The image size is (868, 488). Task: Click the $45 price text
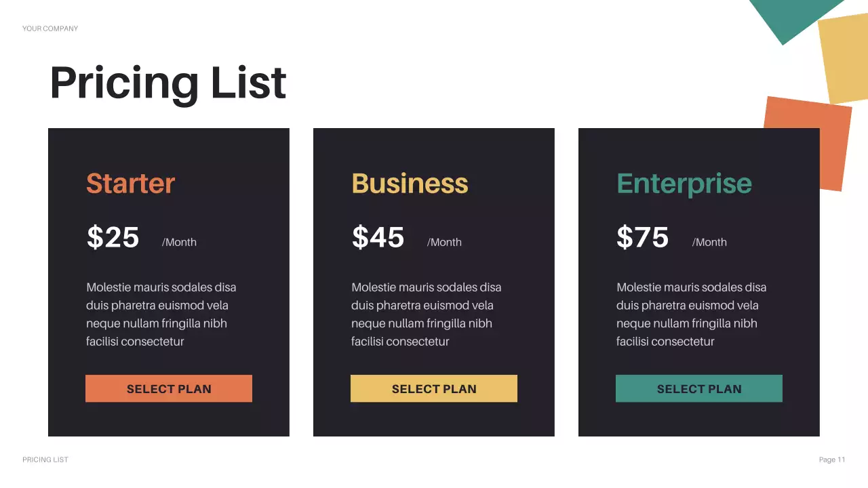point(378,238)
